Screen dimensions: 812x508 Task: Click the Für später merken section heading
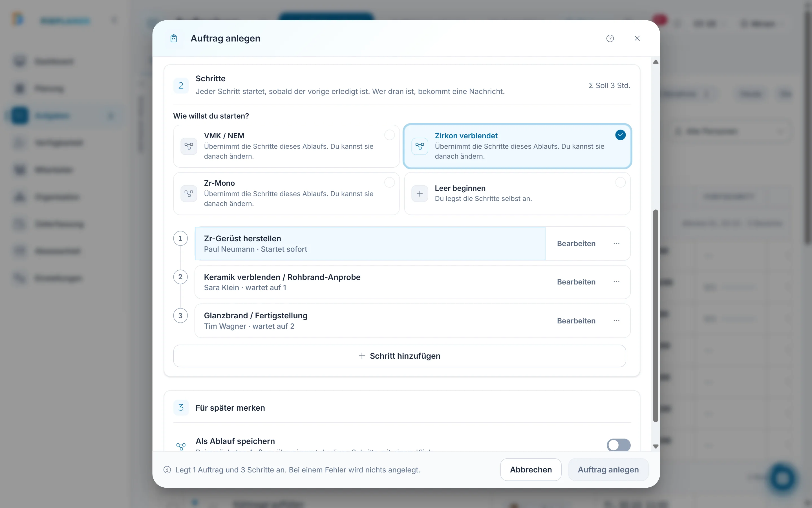tap(230, 408)
